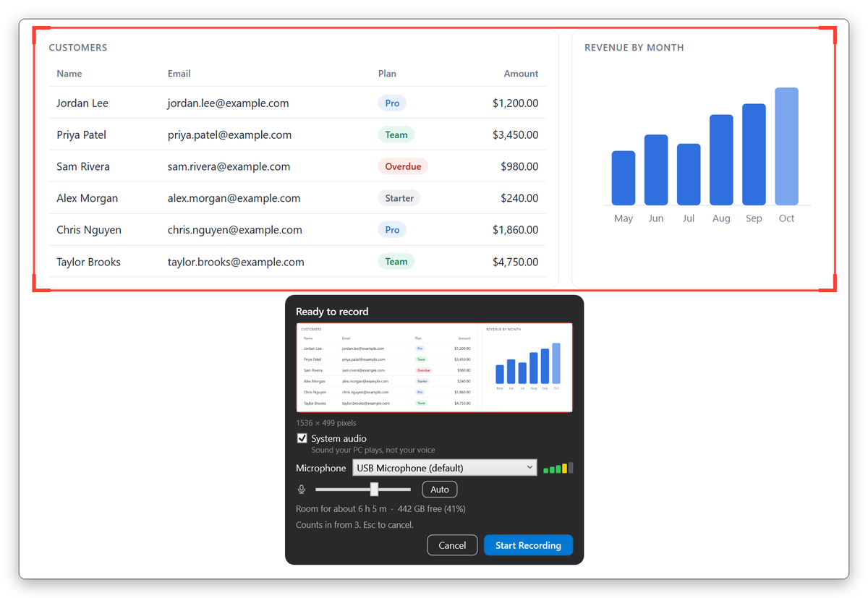Click Start Recording
This screenshot has height=598, width=868.
click(528, 545)
